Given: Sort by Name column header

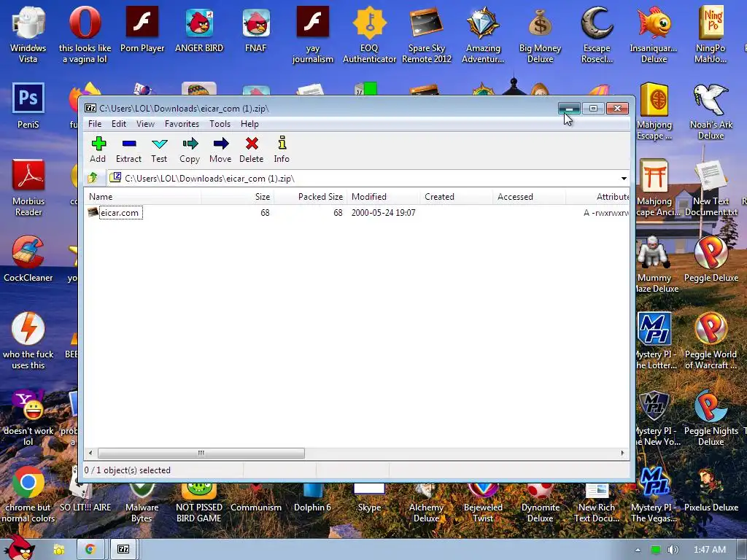Looking at the screenshot, I should [143, 197].
